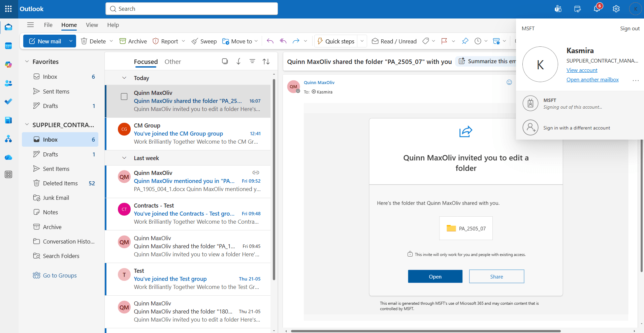Click the Sweep toolbar button
Viewport: 644px width, 333px height.
(x=204, y=41)
